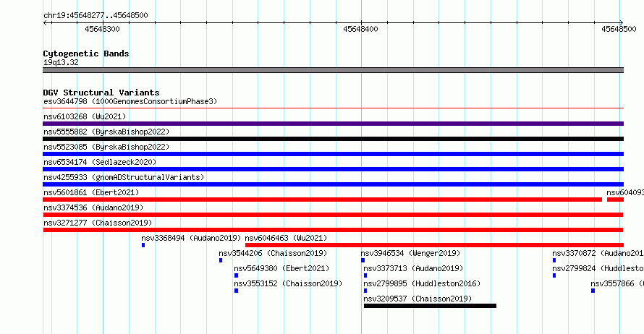Open the DGV Structural Variants track heading
The height and width of the screenshot is (334, 644).
[101, 93]
